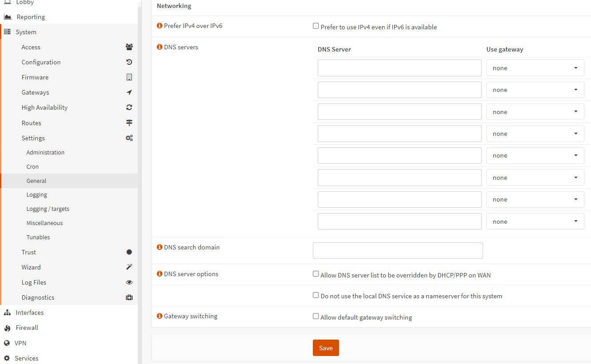Click the High Availability refresh icon
Image resolution: width=591 pixels, height=364 pixels.
pyautogui.click(x=129, y=107)
